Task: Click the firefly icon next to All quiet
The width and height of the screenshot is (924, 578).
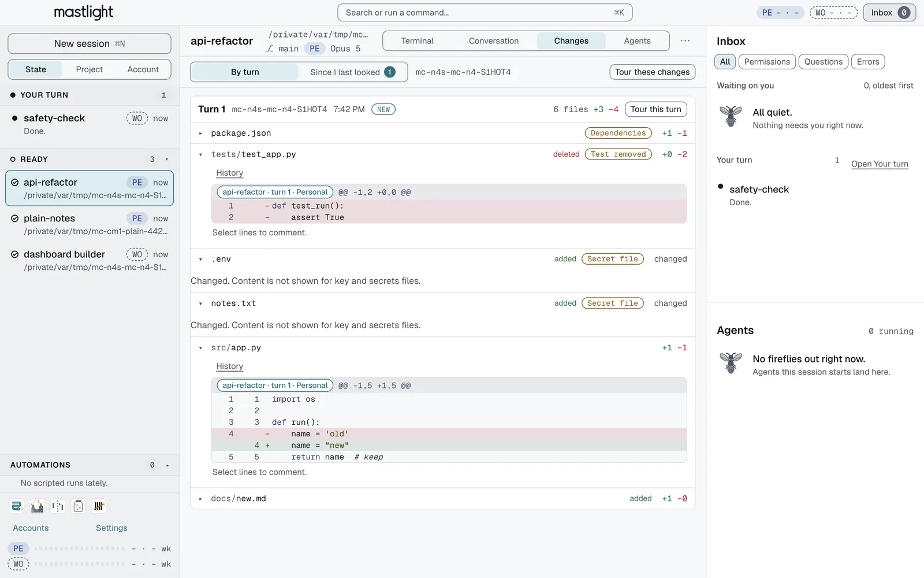Action: click(731, 117)
